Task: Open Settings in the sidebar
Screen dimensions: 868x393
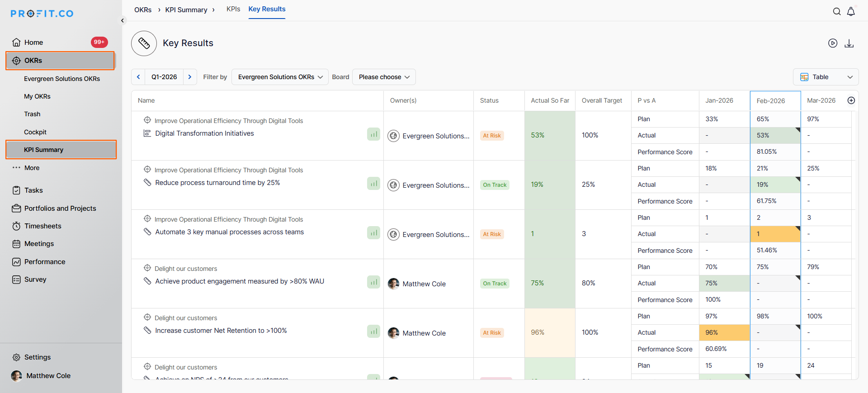Action: click(37, 357)
